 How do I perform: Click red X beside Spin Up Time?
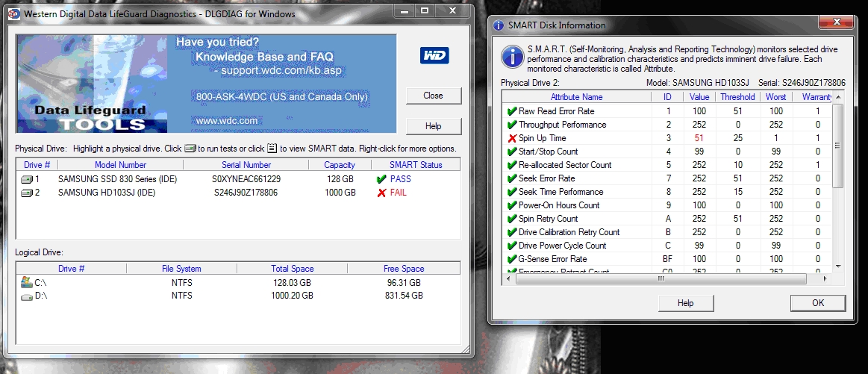(x=511, y=138)
